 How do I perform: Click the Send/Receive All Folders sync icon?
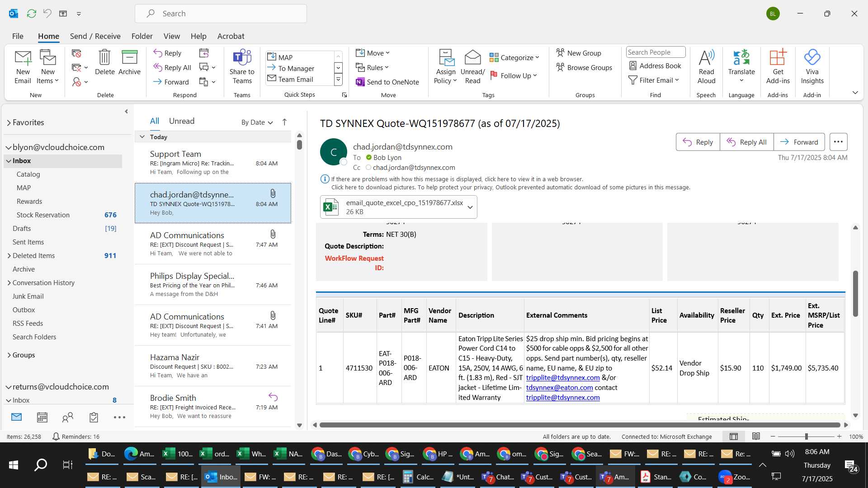31,14
